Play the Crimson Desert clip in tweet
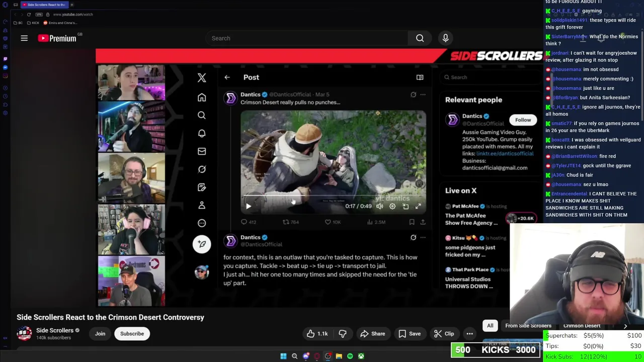Image resolution: width=644 pixels, height=362 pixels. coord(249,206)
